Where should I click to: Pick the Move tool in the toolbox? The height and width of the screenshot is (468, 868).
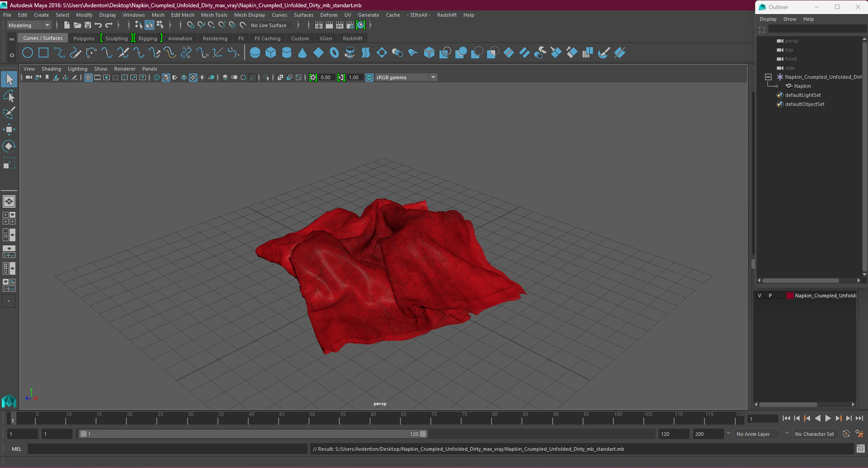pos(9,129)
